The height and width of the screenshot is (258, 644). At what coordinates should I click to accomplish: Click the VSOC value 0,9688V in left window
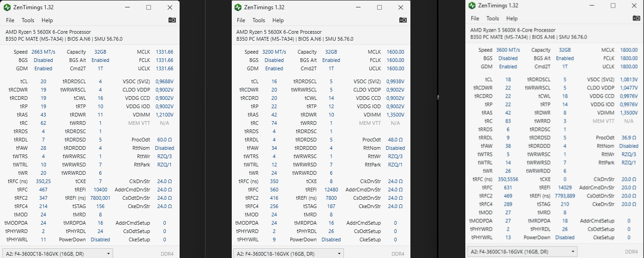(165, 81)
